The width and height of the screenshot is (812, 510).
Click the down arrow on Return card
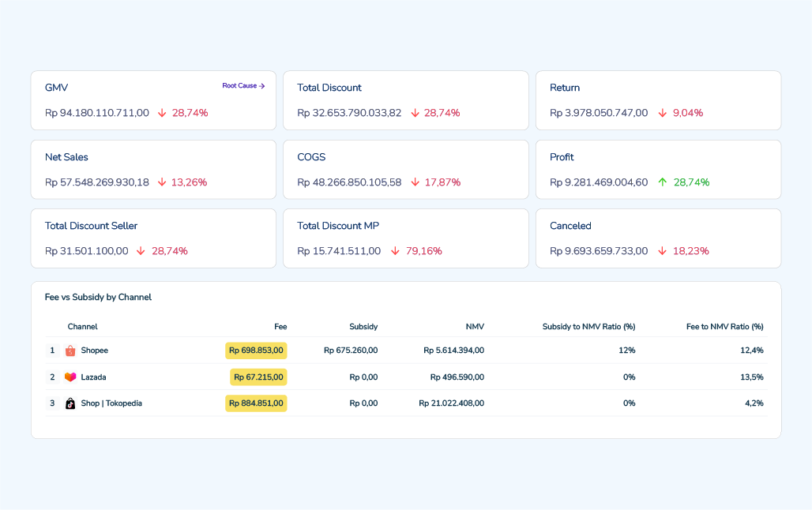(663, 113)
